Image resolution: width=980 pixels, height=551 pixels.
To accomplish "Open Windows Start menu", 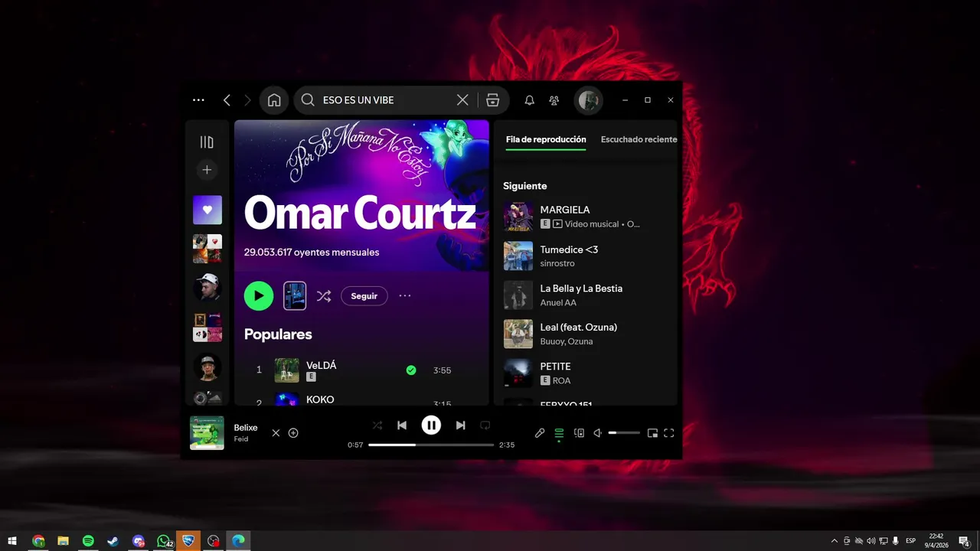I will [12, 541].
